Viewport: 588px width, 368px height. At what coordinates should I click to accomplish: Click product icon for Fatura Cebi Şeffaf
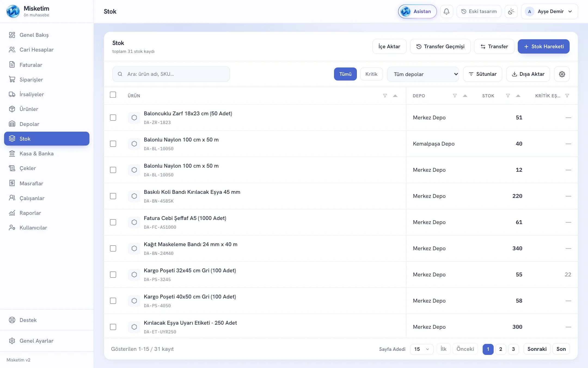tap(134, 222)
